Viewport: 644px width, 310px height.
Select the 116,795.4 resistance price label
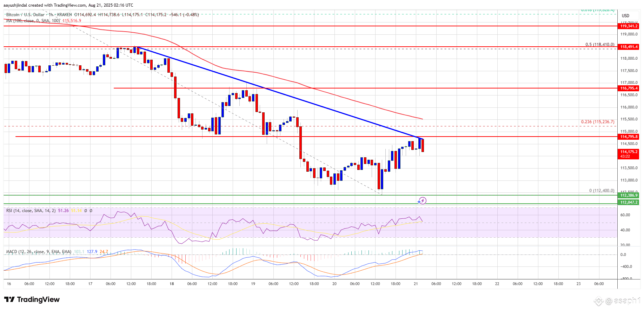click(629, 88)
